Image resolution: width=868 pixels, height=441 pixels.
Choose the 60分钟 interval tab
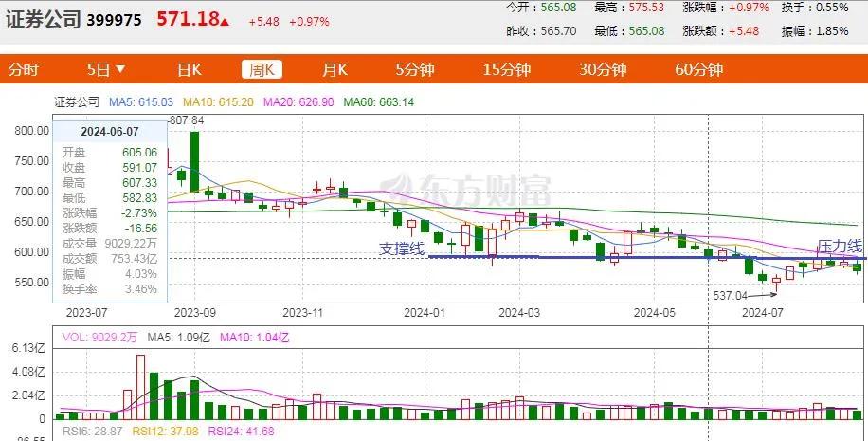(698, 69)
